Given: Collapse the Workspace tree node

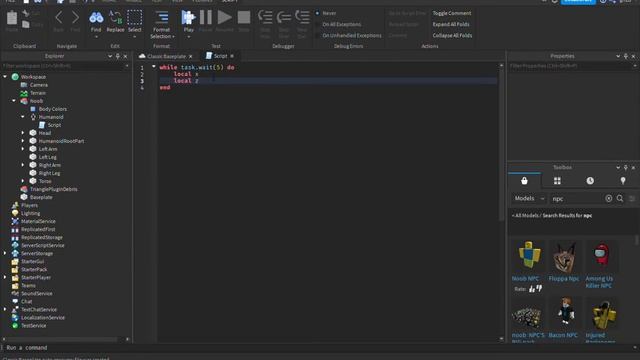Looking at the screenshot, I should click(x=5, y=77).
